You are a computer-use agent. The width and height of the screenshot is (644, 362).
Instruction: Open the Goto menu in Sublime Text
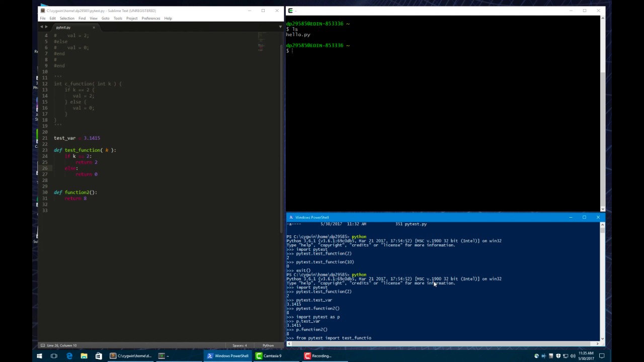pyautogui.click(x=105, y=19)
